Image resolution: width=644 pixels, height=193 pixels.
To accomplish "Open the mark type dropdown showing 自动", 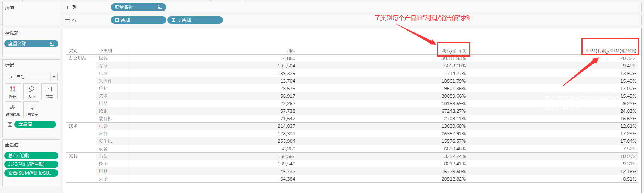I will tap(31, 77).
